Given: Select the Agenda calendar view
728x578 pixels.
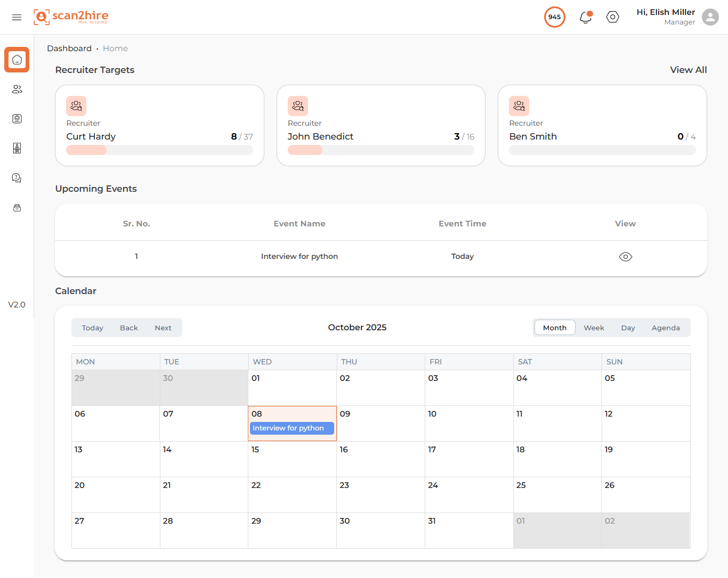Looking at the screenshot, I should pyautogui.click(x=665, y=328).
